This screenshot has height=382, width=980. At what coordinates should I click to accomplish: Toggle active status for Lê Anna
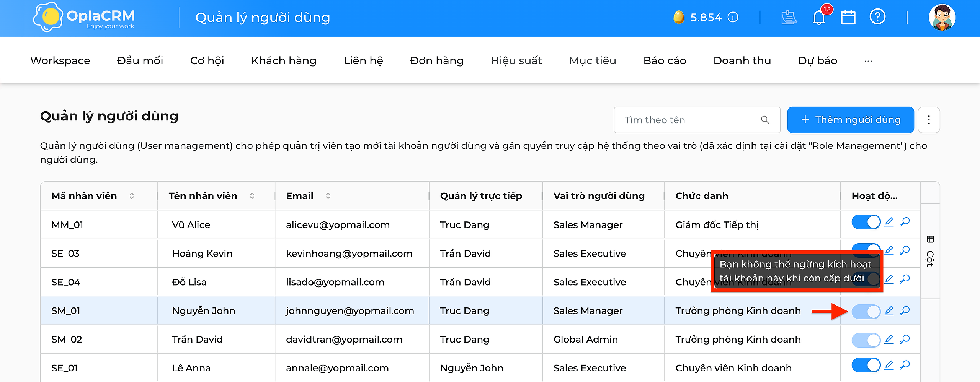(866, 365)
